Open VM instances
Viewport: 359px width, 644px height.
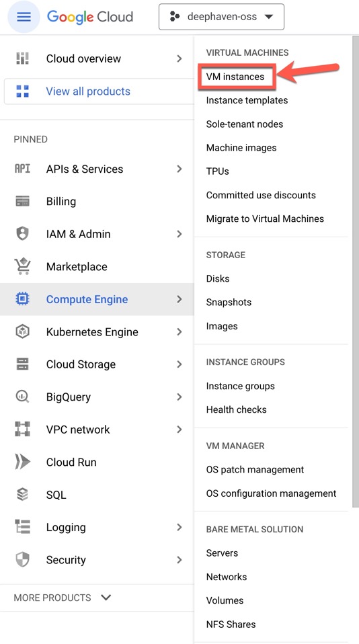pyautogui.click(x=235, y=77)
